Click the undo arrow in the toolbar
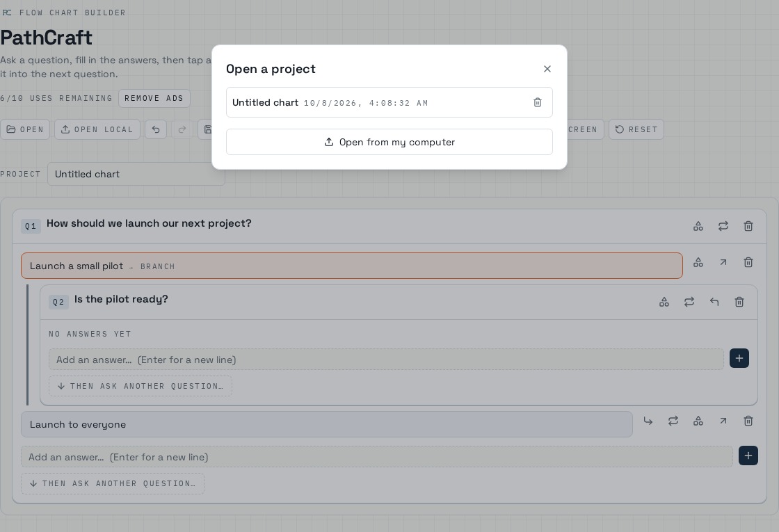 (x=156, y=129)
